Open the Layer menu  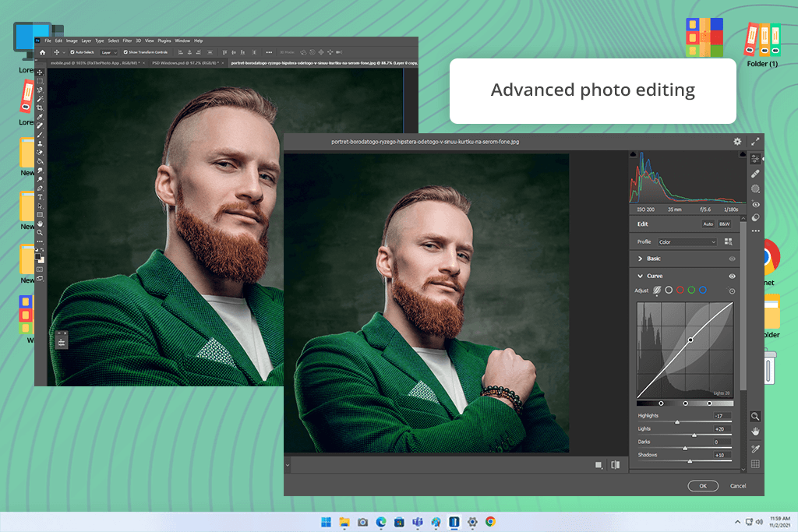click(87, 41)
